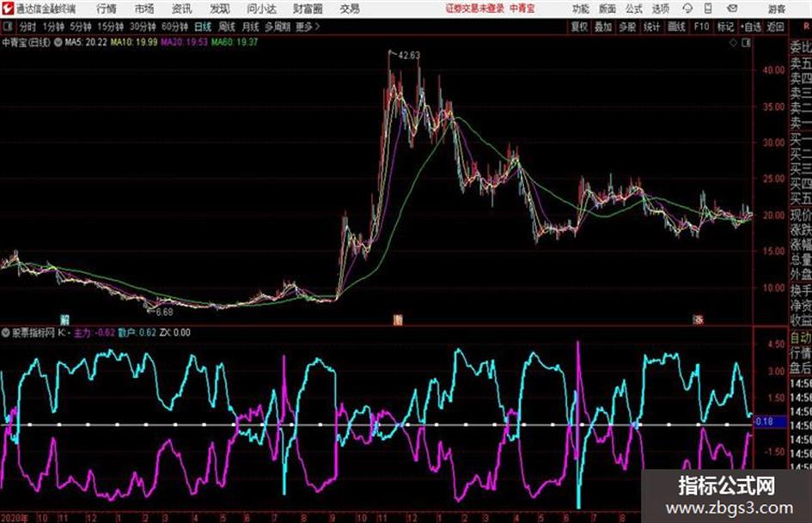Click the 通达信 app logo icon
Screen dimensions: 812x523
pyautogui.click(x=7, y=9)
